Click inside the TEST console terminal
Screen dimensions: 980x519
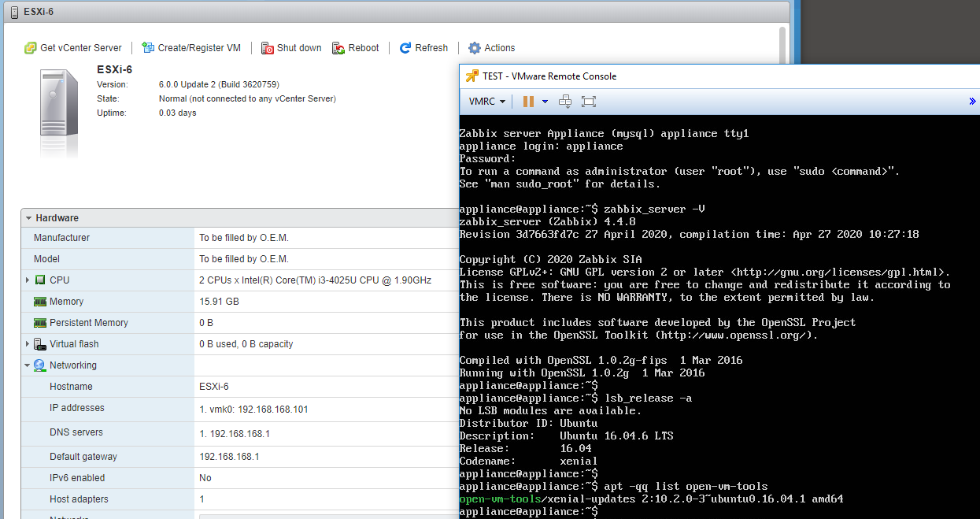coord(708,315)
